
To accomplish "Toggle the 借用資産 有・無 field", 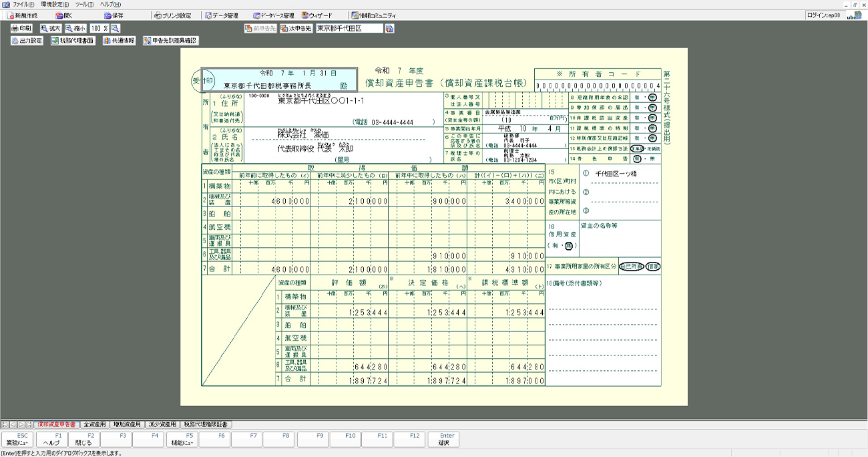I will tap(562, 246).
